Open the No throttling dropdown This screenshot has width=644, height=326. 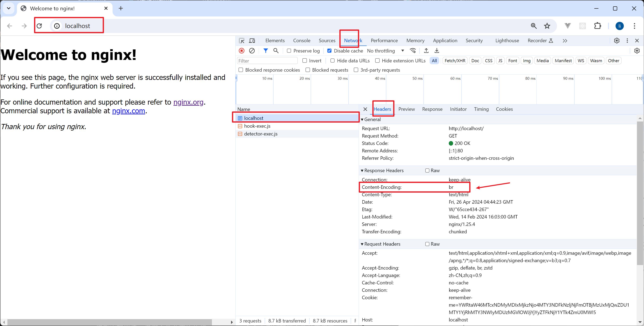[x=385, y=51]
